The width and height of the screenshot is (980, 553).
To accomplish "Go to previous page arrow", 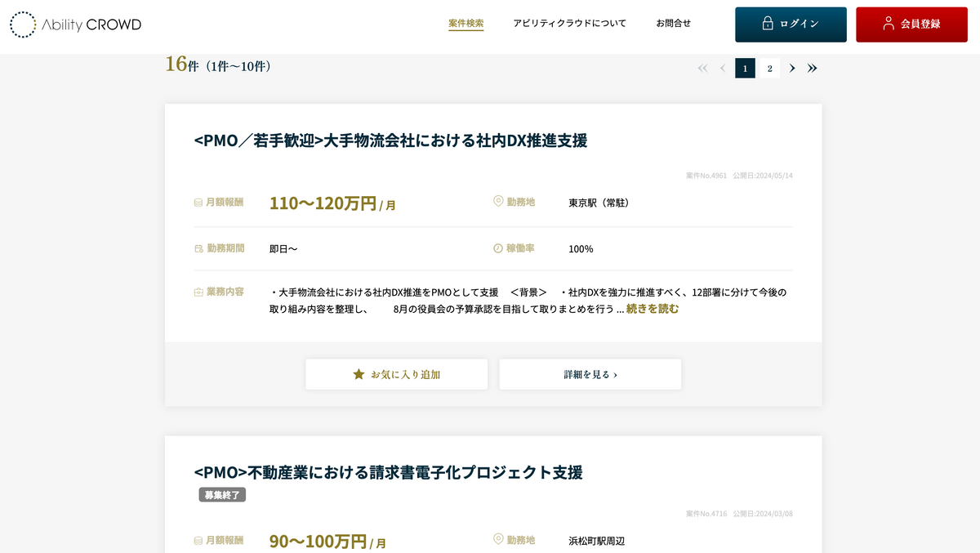I will [x=723, y=69].
